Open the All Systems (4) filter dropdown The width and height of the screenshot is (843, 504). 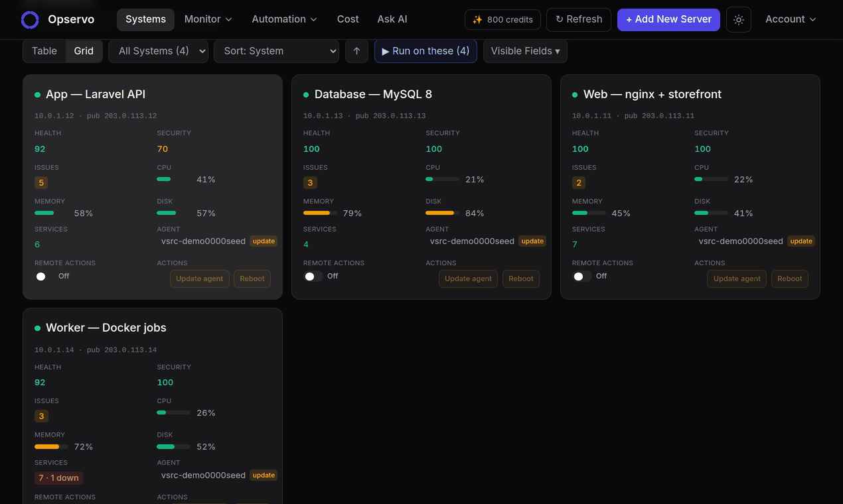[x=158, y=51]
